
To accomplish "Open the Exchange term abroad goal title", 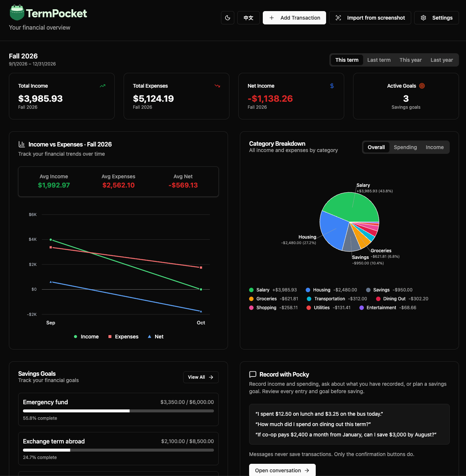I will pos(54,441).
